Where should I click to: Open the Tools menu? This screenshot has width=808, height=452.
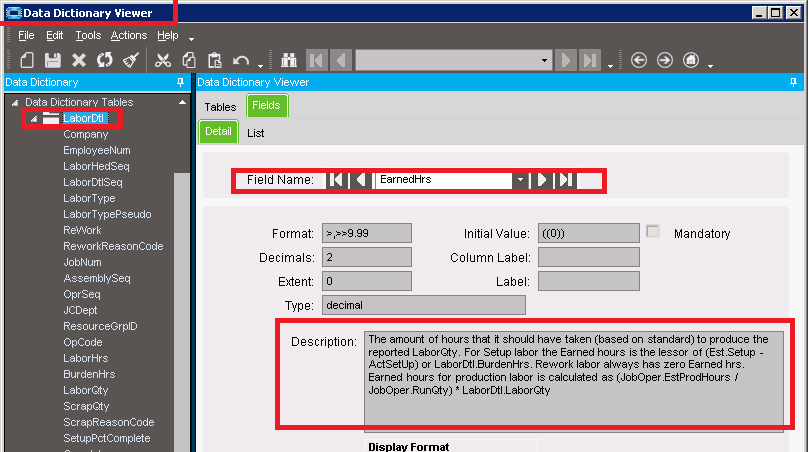click(x=88, y=36)
